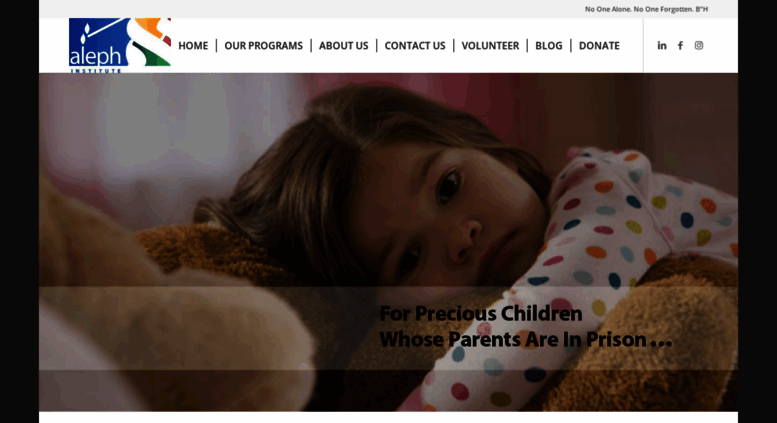Open the OUR PROGRAMS menu
The image size is (777, 423).
264,46
